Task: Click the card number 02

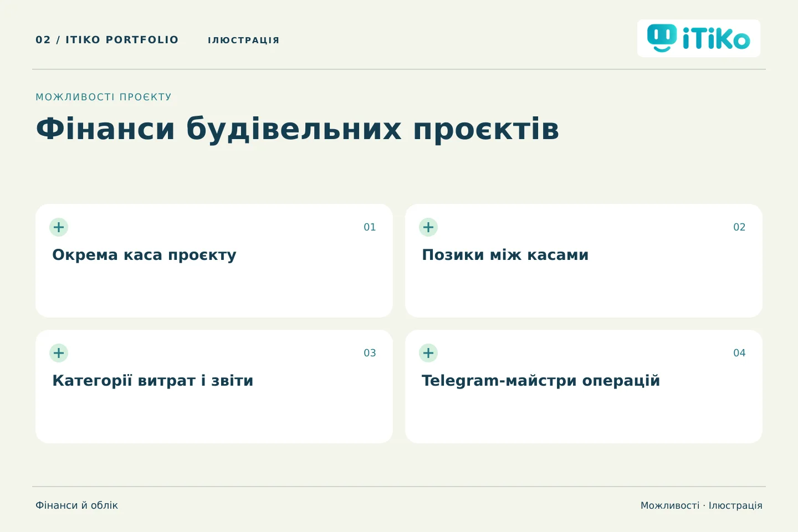Action: [x=739, y=227]
